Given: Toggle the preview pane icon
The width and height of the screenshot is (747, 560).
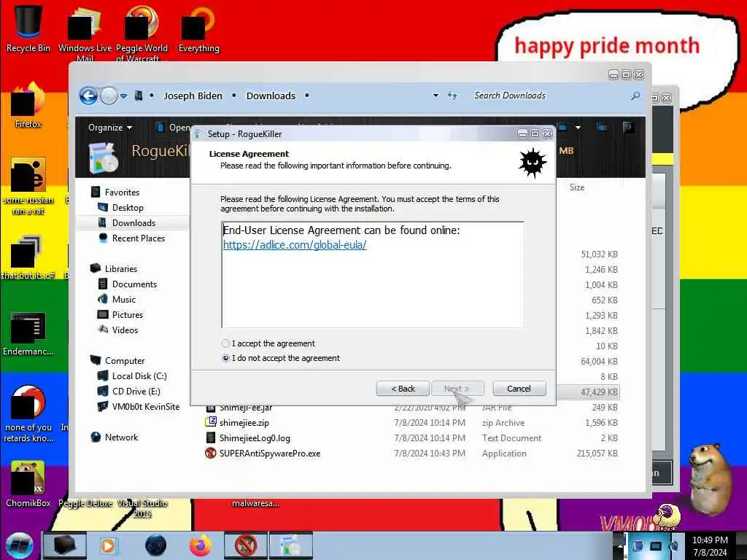Looking at the screenshot, I should [602, 127].
